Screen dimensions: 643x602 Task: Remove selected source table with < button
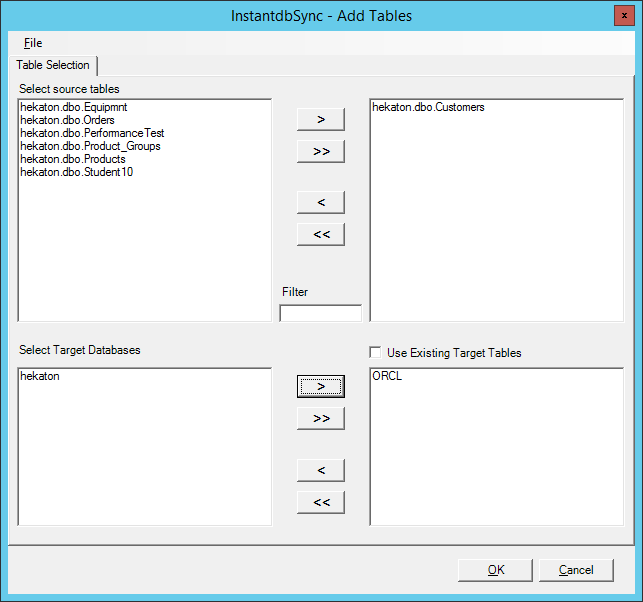point(321,202)
